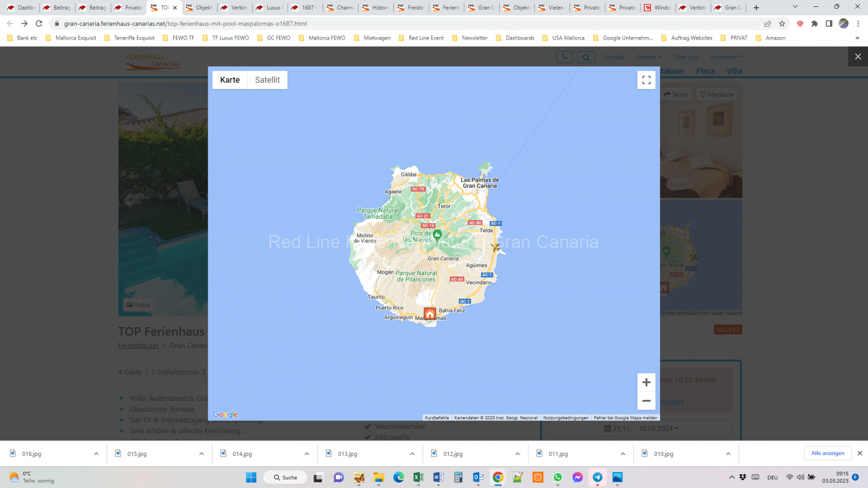Toggle fullscreen map view

[x=646, y=80]
